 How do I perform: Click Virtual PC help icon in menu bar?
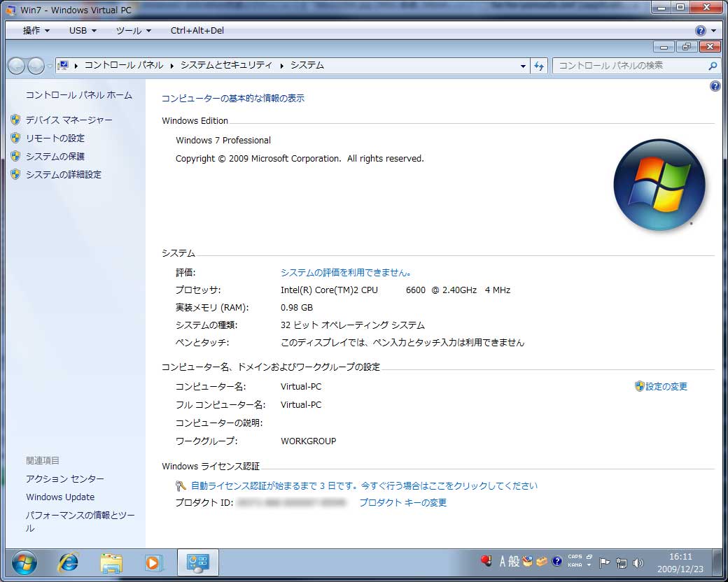pos(701,31)
